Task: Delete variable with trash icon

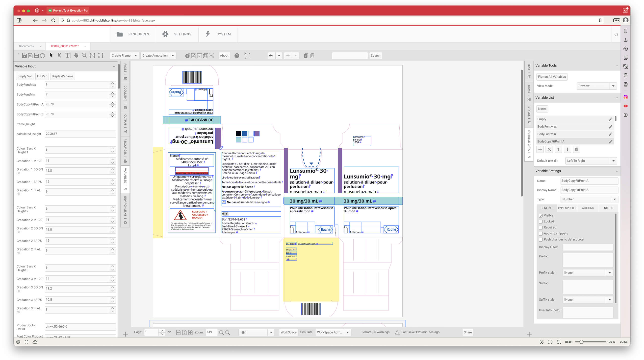Action: click(x=576, y=149)
